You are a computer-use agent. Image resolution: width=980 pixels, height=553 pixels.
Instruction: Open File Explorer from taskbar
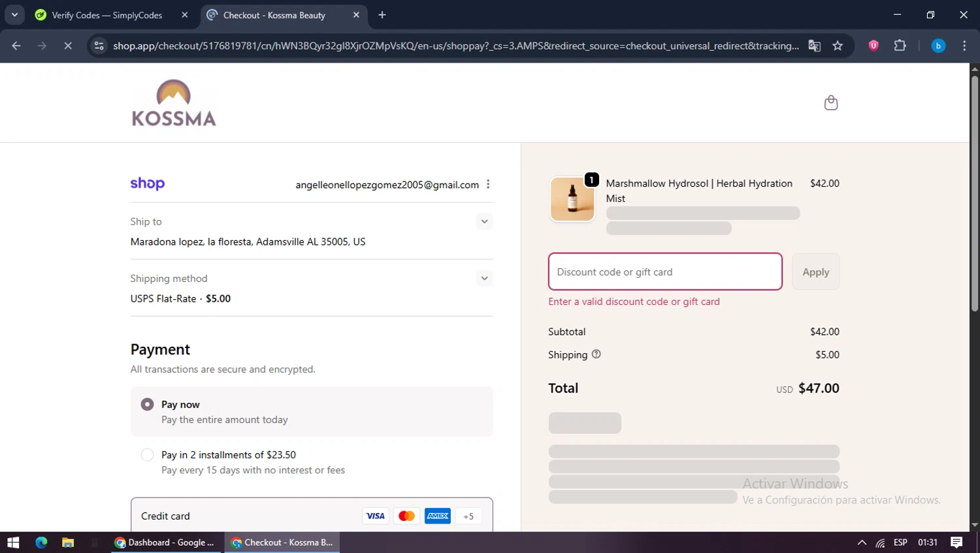click(x=68, y=543)
